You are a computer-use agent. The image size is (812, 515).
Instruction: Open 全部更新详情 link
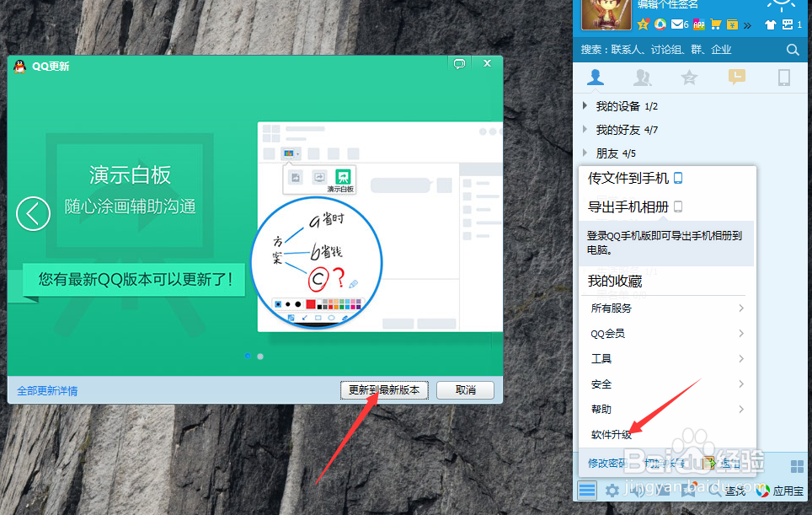click(x=47, y=391)
